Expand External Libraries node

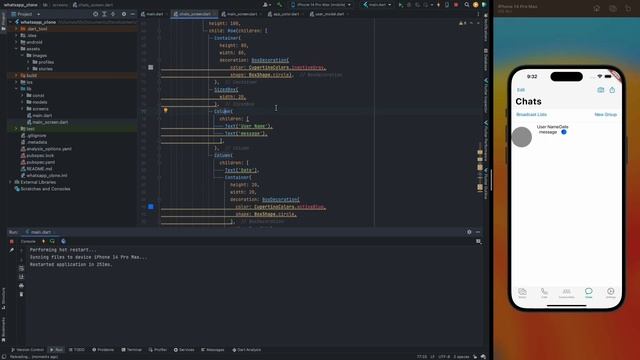(x=11, y=182)
